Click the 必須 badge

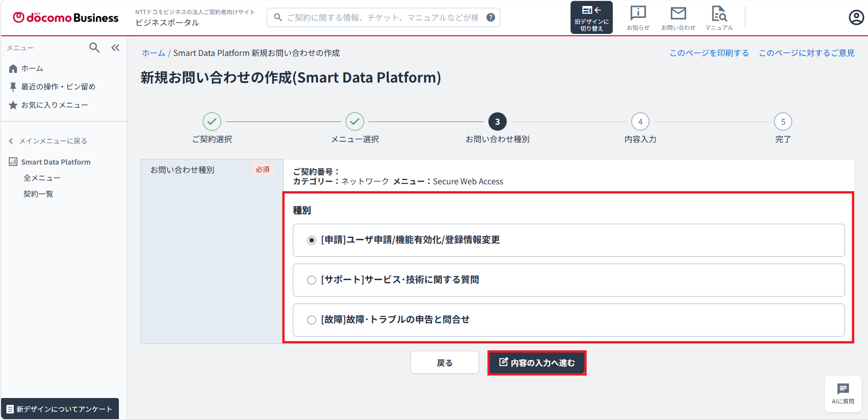263,170
